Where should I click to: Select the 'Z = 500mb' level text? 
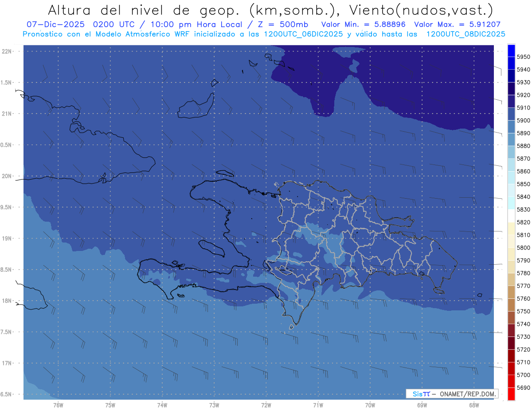click(284, 25)
